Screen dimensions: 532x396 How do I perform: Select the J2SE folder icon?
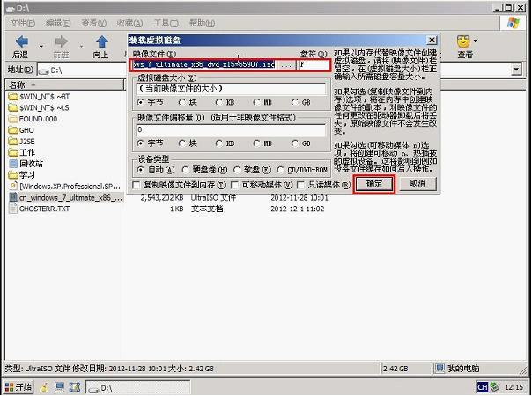tap(13, 142)
